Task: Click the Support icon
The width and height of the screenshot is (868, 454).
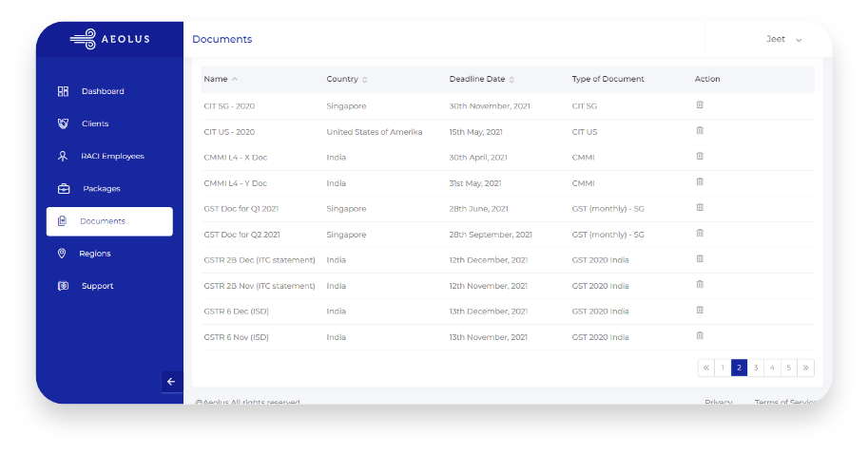Action: click(63, 286)
